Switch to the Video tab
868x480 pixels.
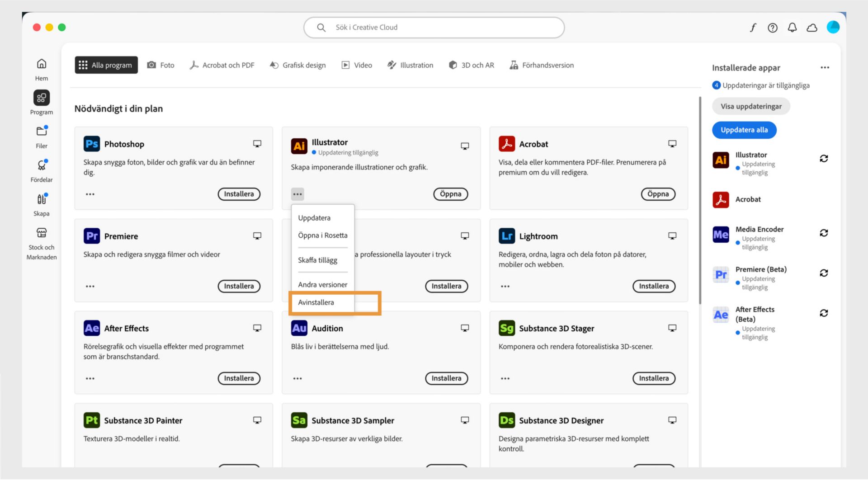click(357, 65)
